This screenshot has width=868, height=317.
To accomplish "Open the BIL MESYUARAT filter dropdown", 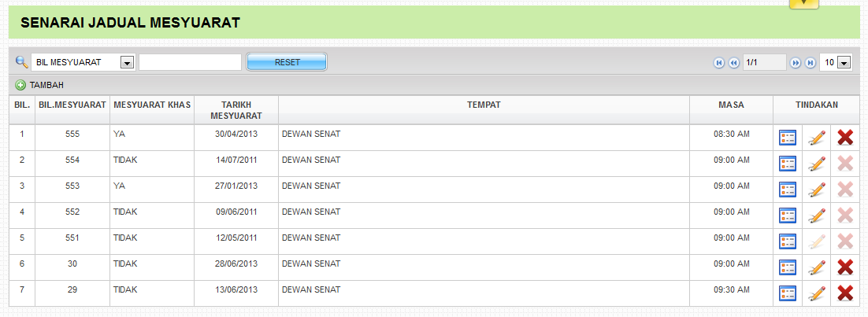I will pos(127,63).
